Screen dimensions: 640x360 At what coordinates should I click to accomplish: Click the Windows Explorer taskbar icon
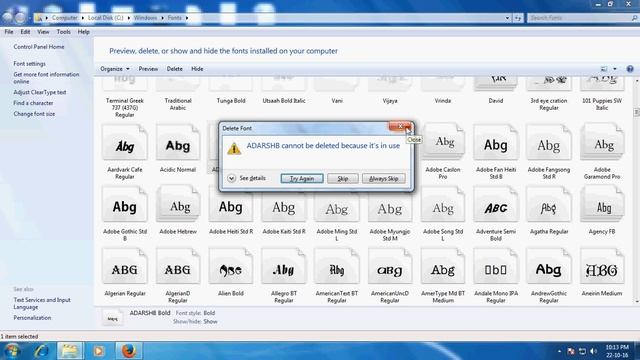(x=70, y=351)
